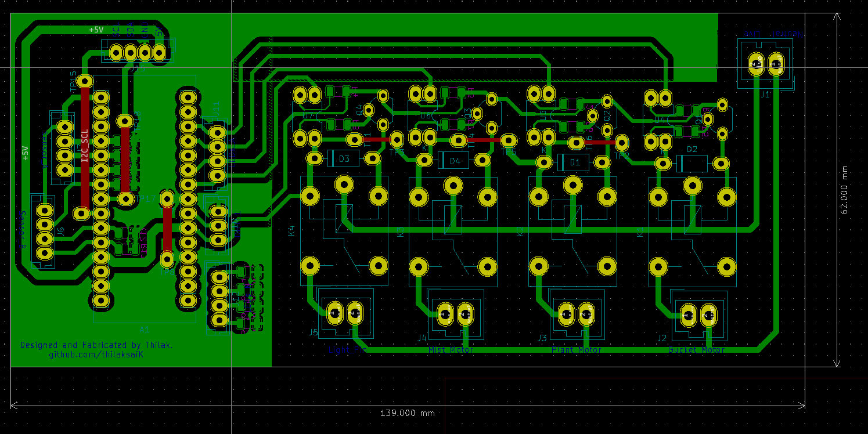Screen dimensions: 868x434
Task: Click the TP15 test point label
Action: (x=73, y=81)
